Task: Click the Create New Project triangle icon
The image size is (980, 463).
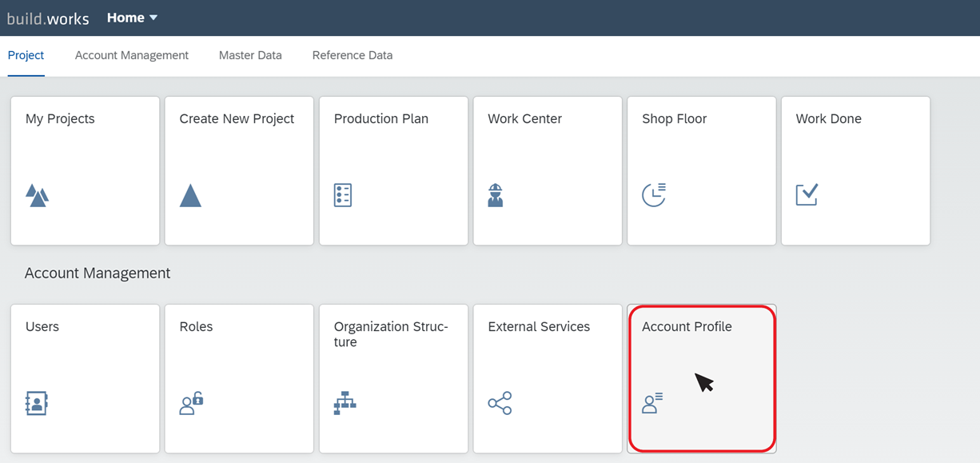Action: pyautogui.click(x=190, y=195)
